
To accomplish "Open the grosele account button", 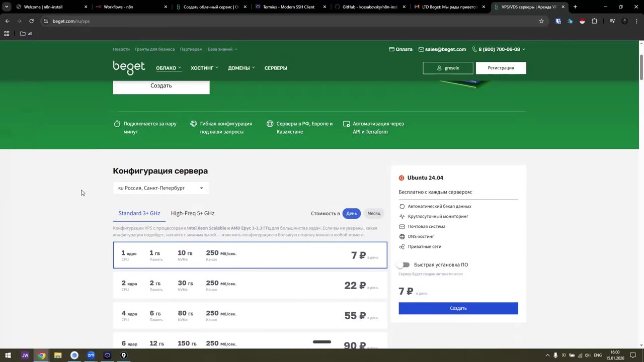I will [x=448, y=68].
